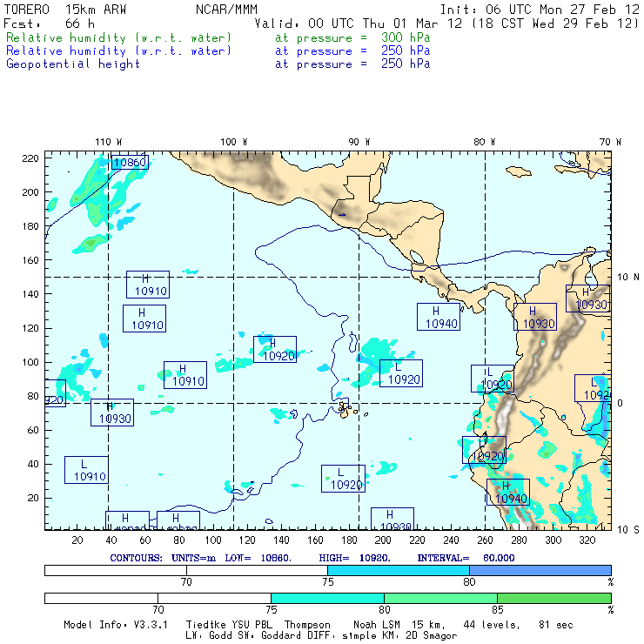
Task: Click the '44 levels,' text
Action: [492, 625]
